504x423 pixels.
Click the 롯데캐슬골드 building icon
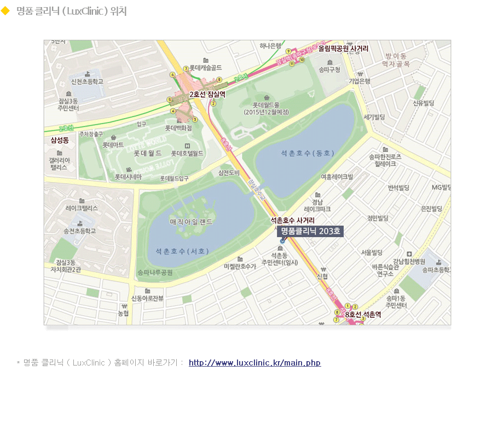coord(206,60)
